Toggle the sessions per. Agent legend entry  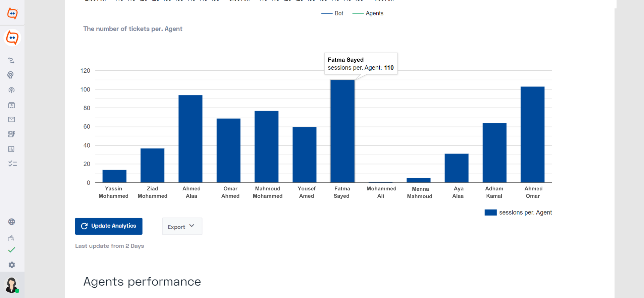(x=518, y=213)
